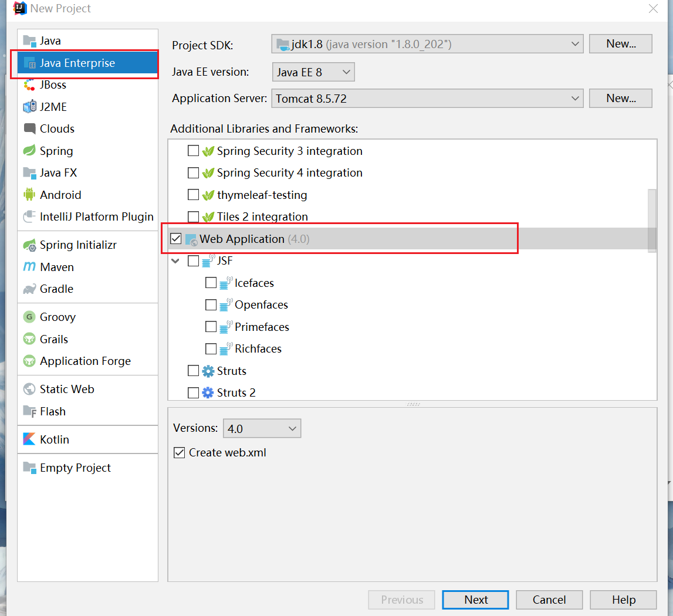The width and height of the screenshot is (673, 616).
Task: Click the panel splitter grip below frameworks list
Action: coord(413,404)
